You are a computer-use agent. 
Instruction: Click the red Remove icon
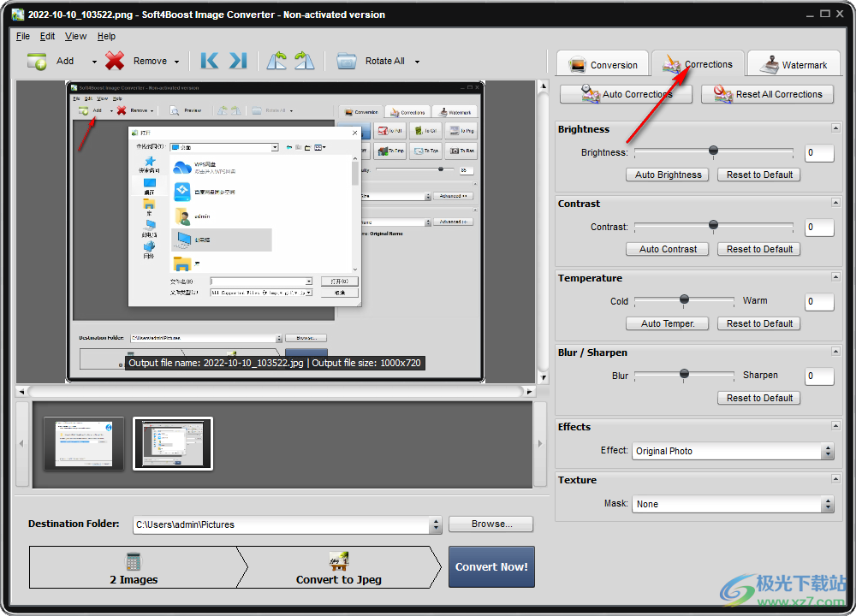115,61
